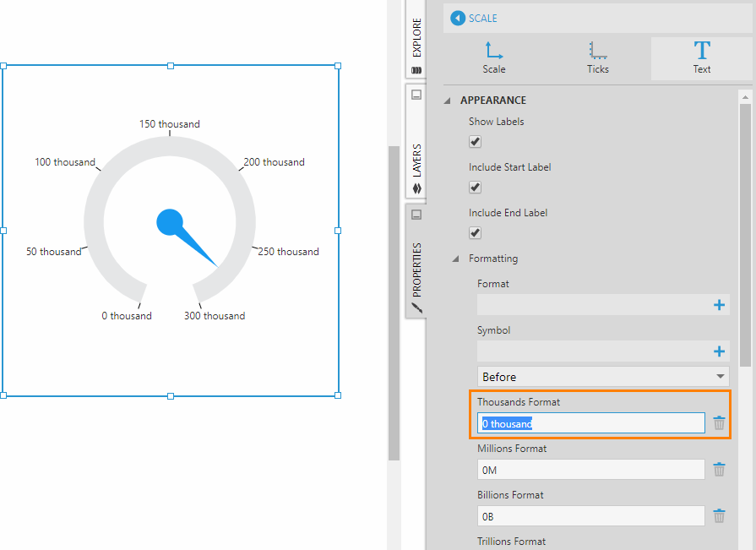The width and height of the screenshot is (756, 550).
Task: Switch to the Scale tab
Action: pos(493,57)
